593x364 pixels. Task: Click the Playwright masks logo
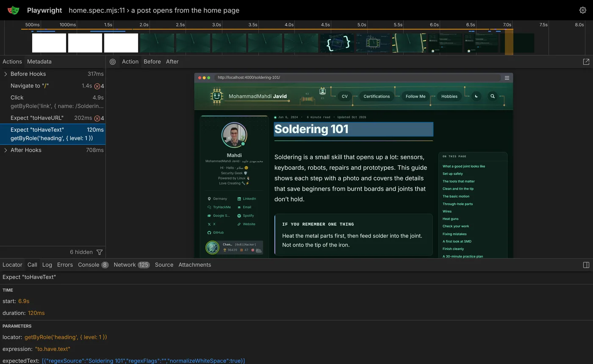(x=13, y=10)
